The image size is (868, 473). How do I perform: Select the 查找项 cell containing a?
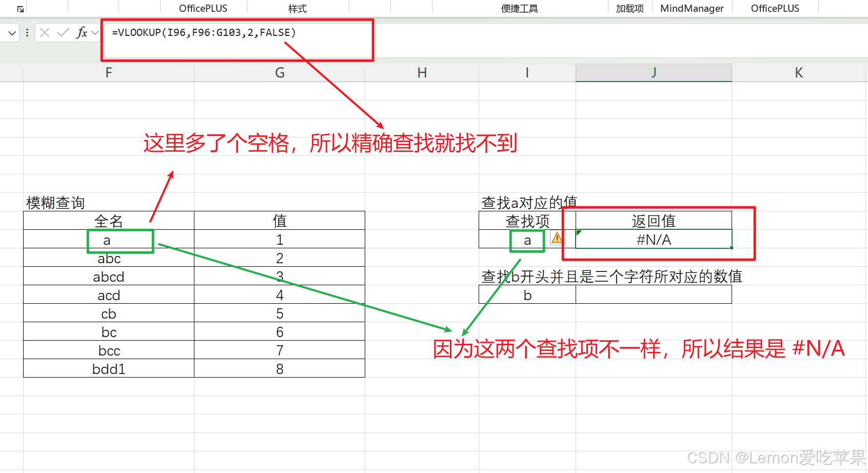coord(527,239)
